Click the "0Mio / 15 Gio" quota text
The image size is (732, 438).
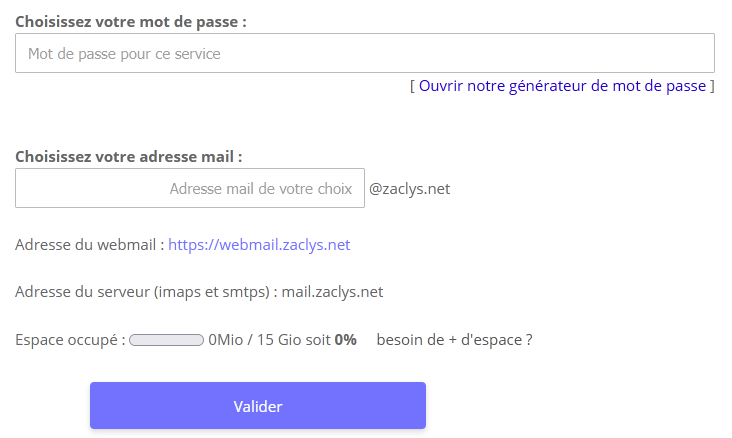click(255, 340)
